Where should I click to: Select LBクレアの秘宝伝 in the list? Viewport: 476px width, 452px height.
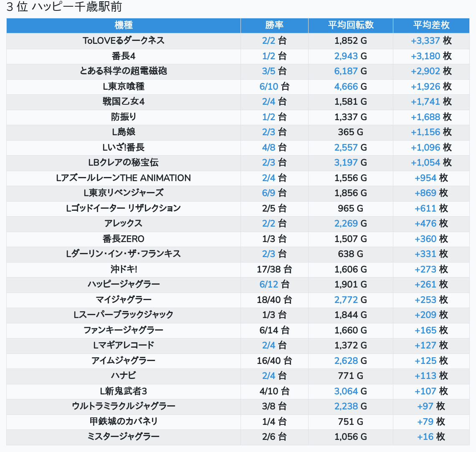coord(124,163)
